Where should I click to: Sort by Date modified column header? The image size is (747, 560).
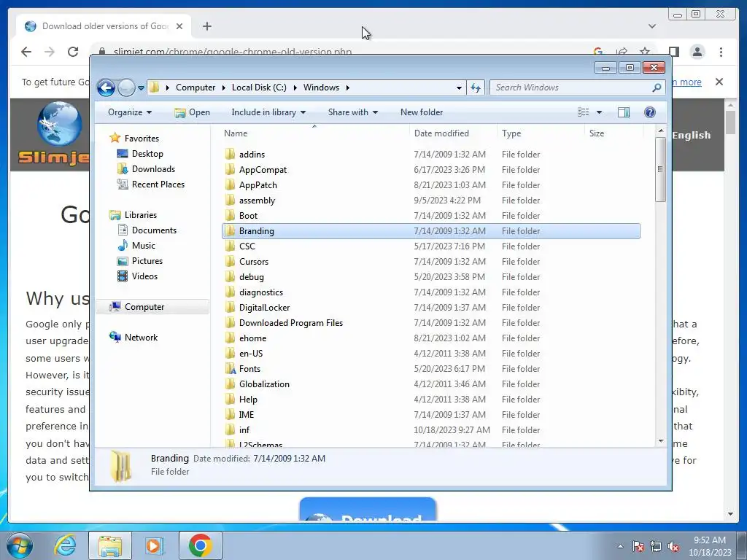pyautogui.click(x=452, y=133)
